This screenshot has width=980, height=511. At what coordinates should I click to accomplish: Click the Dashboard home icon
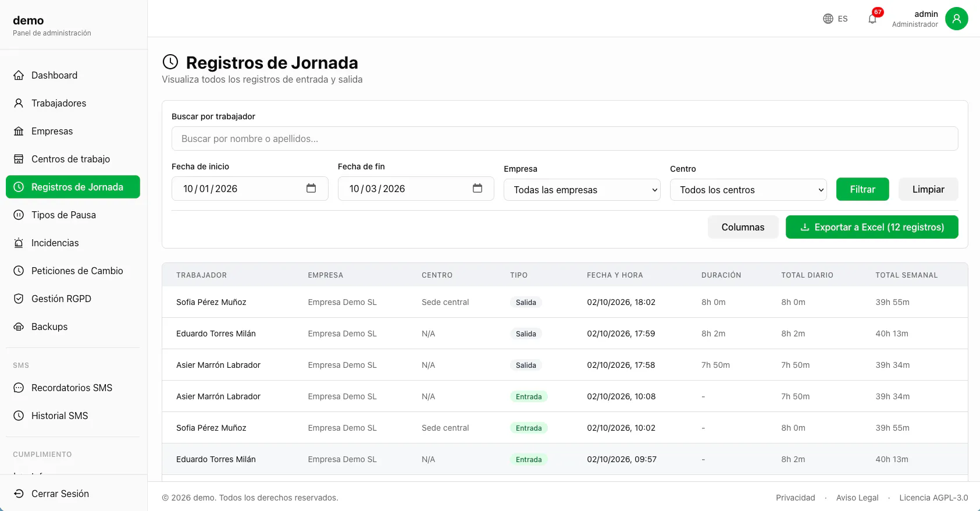coord(19,75)
